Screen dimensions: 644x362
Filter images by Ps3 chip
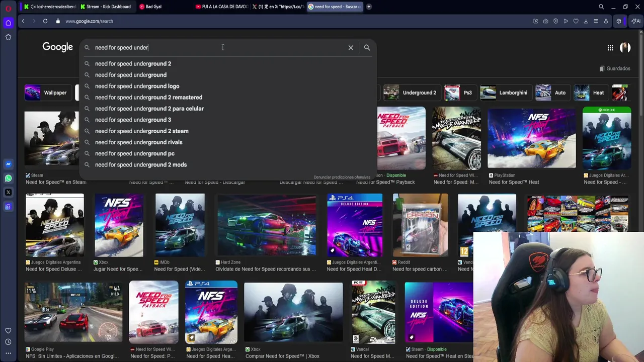459,93
